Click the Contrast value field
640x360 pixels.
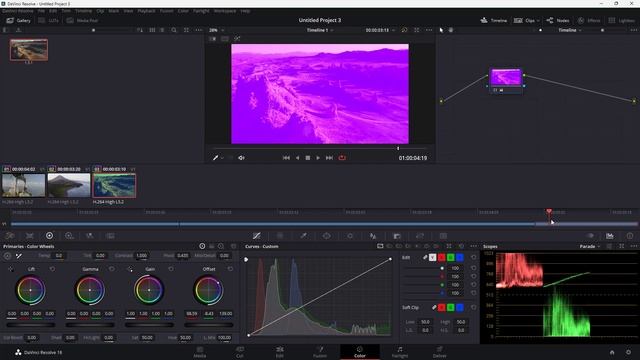pos(142,256)
